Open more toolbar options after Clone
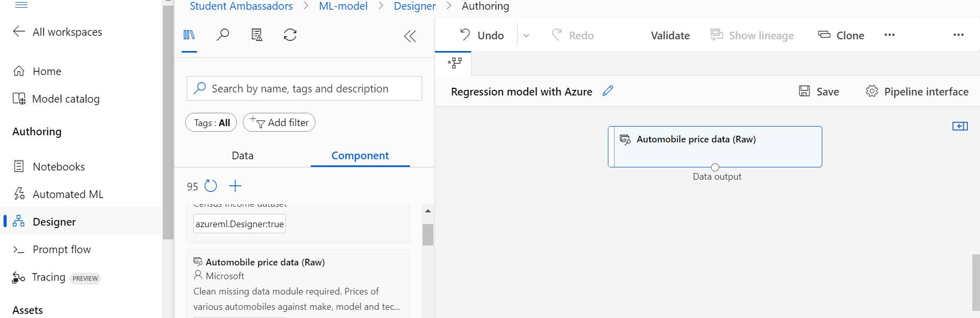The height and width of the screenshot is (318, 980). (890, 35)
